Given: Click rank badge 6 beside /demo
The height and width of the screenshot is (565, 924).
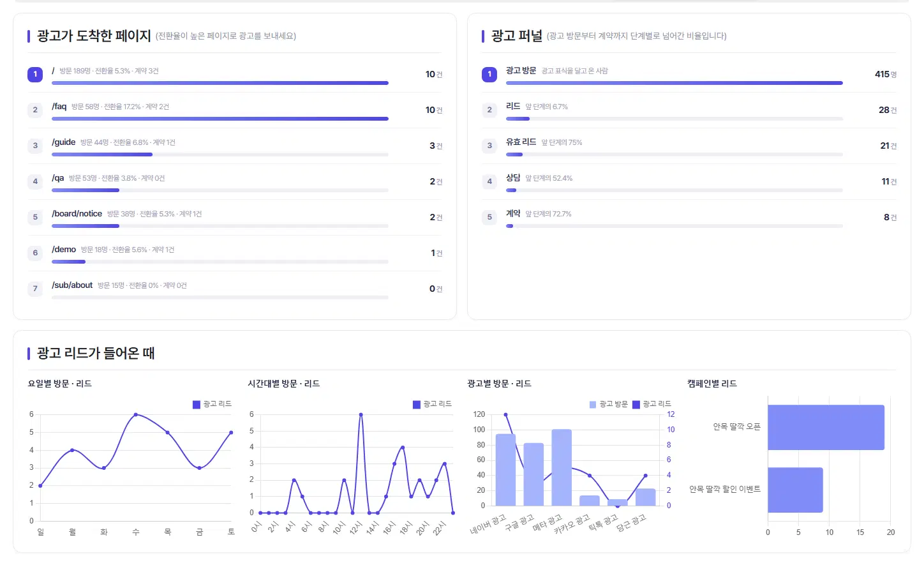Looking at the screenshot, I should [x=35, y=253].
